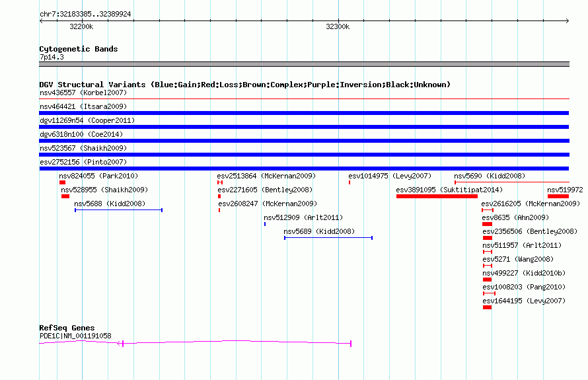Click the esv1644195 (Levy2007) label
The height and width of the screenshot is (380, 588).
click(525, 301)
